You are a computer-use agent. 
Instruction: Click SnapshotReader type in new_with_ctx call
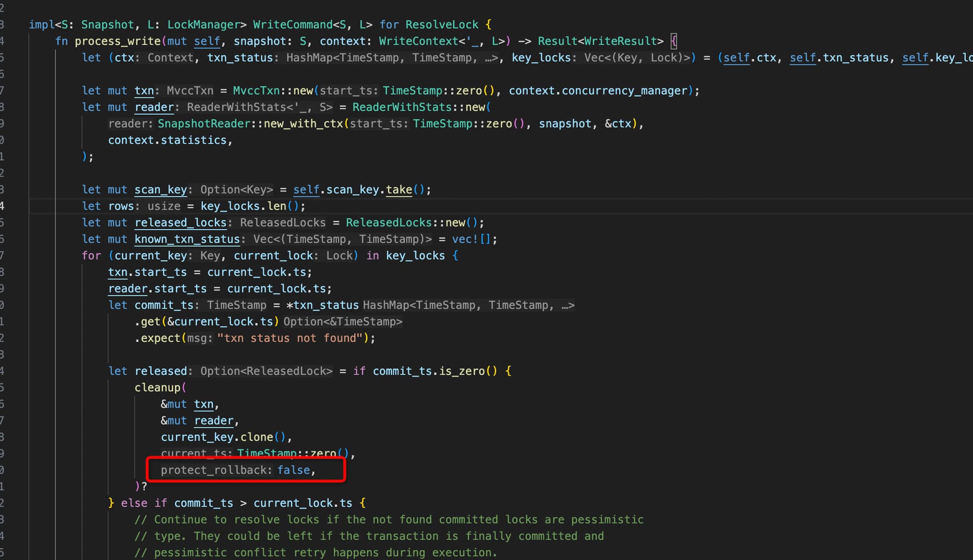pos(204,124)
